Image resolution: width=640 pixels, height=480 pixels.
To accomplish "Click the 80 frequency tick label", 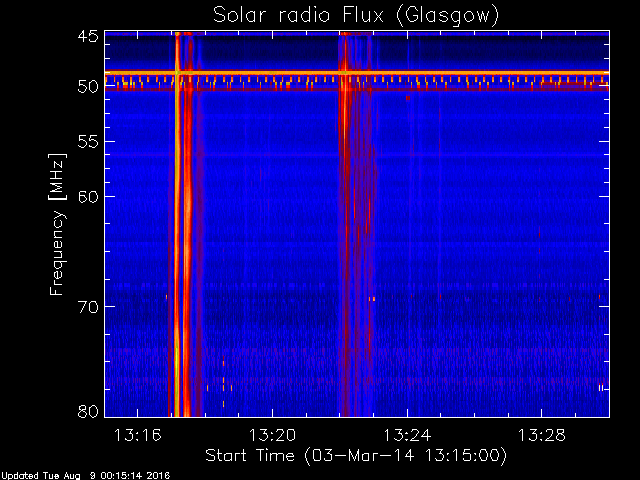I will (x=88, y=411).
